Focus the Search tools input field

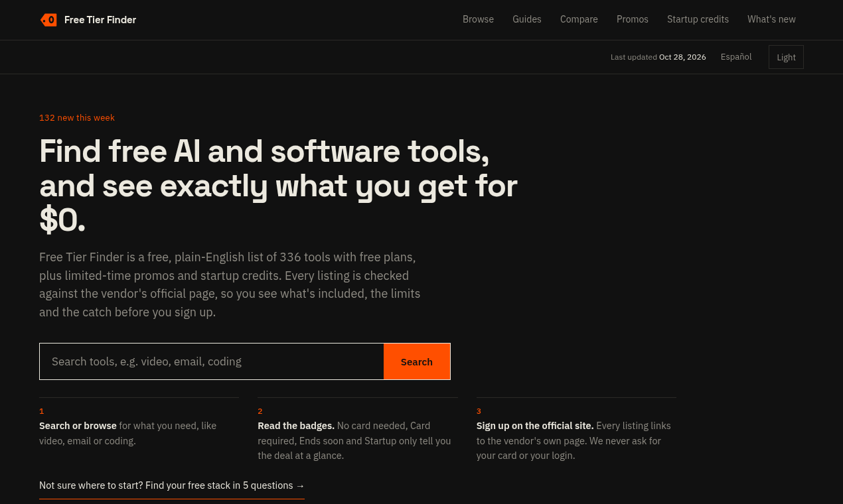click(x=212, y=361)
